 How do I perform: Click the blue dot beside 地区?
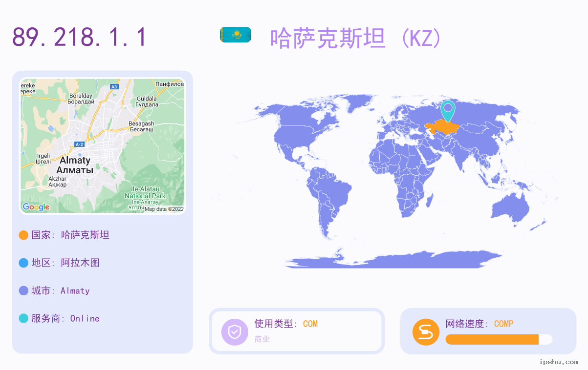[23, 263]
